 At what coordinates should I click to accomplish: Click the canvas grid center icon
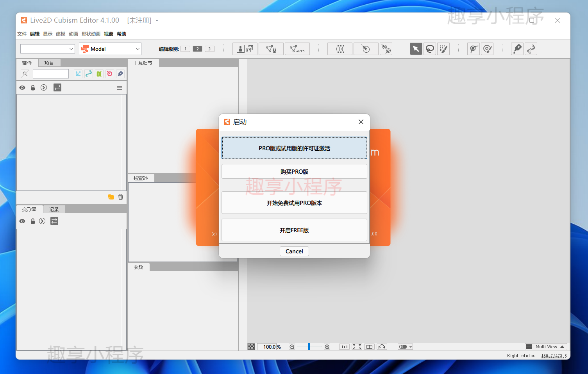[x=369, y=347]
